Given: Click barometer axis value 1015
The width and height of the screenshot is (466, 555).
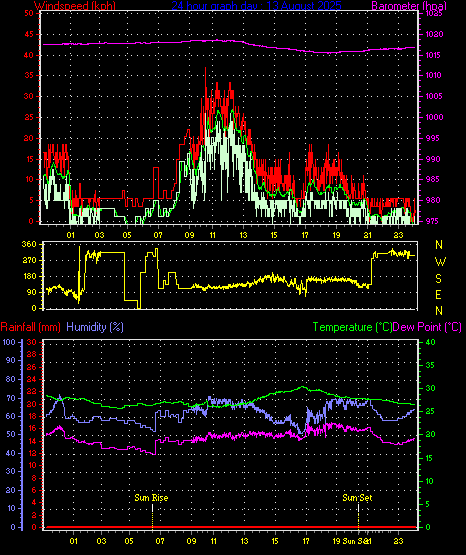Looking at the screenshot, I should click(x=434, y=55).
